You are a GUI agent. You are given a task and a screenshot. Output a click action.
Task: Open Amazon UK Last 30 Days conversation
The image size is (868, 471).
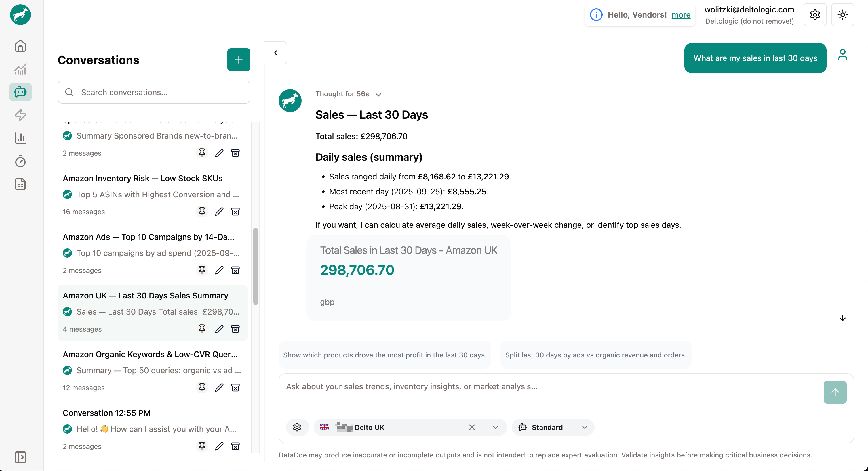(145, 296)
